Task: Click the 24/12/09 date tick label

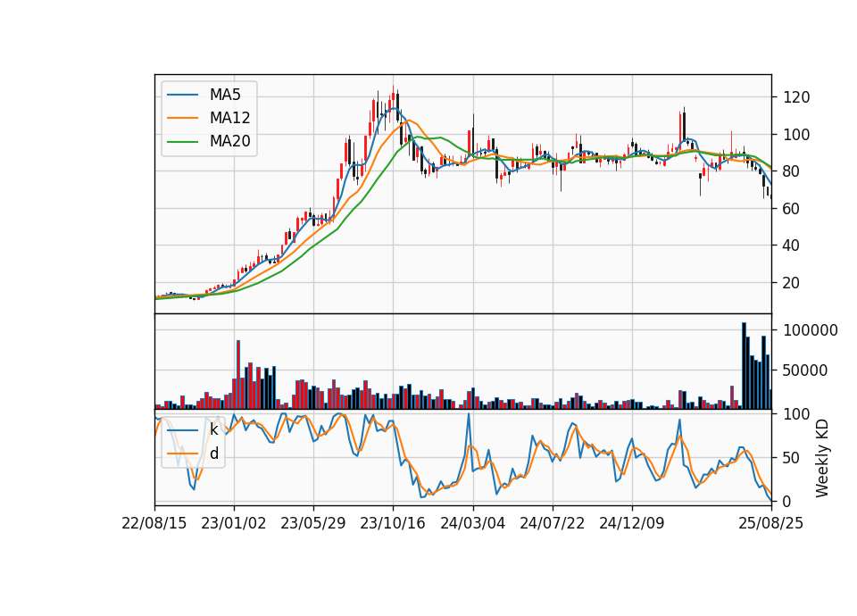Action: [x=632, y=523]
